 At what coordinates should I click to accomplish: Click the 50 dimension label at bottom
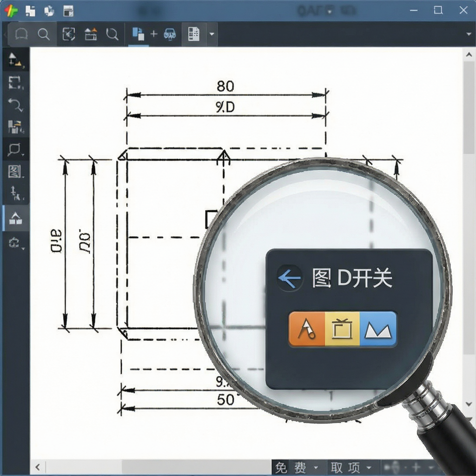[225, 399]
